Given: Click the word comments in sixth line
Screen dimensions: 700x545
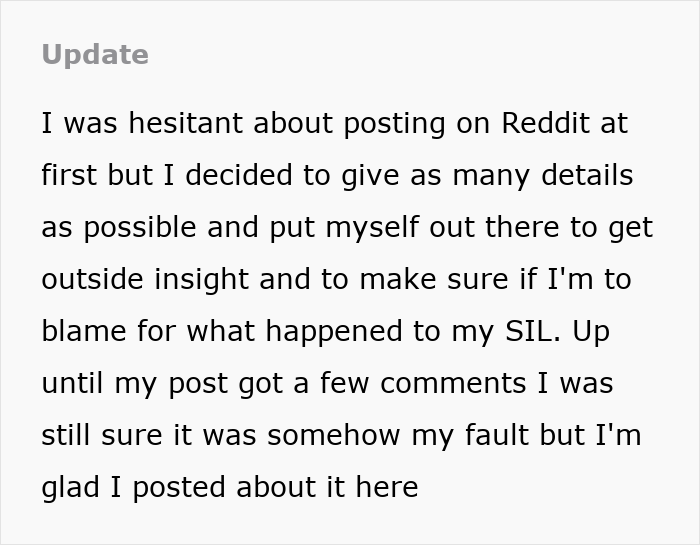Looking at the screenshot, I should (x=453, y=384).
